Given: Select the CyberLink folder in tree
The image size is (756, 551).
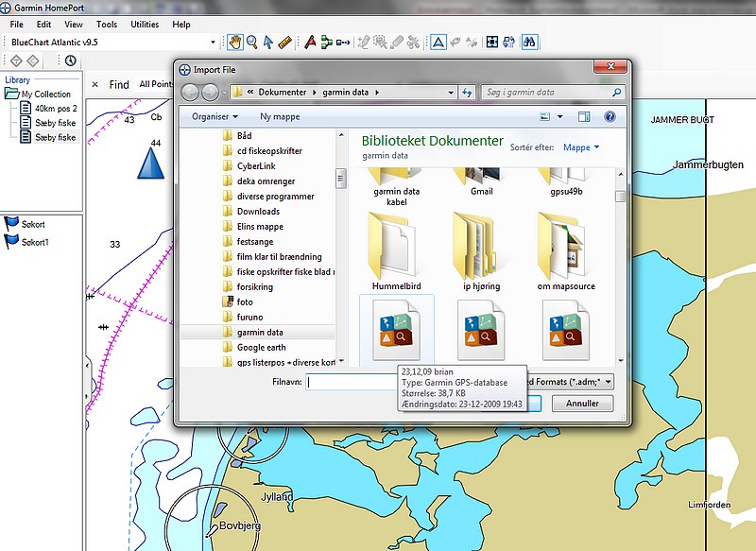Looking at the screenshot, I should (256, 166).
